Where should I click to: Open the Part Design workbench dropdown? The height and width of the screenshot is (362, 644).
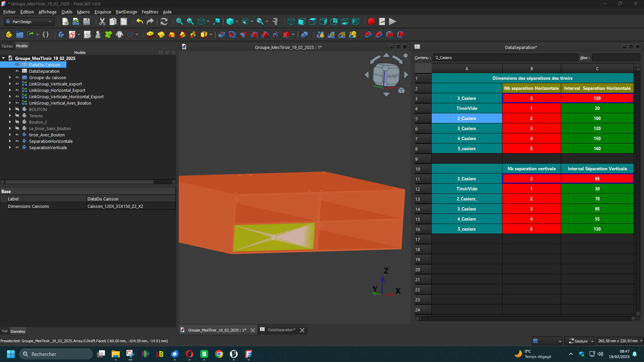[30, 22]
